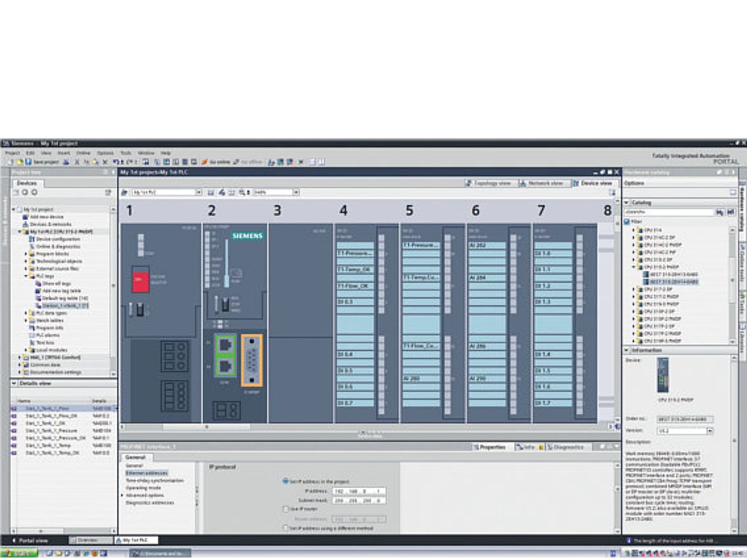
Task: Select the orange-framed DP serial port
Action: tap(251, 360)
